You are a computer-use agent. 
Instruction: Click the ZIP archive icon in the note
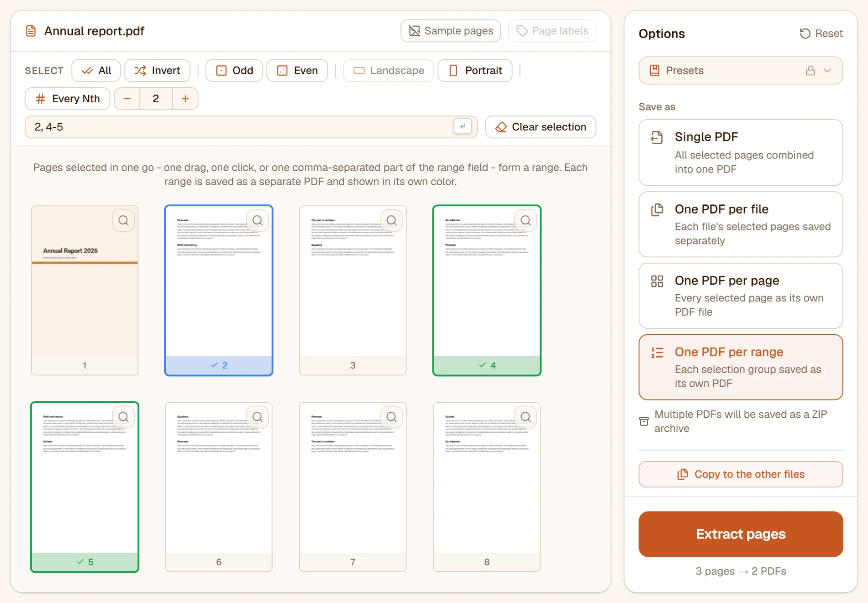coord(644,421)
